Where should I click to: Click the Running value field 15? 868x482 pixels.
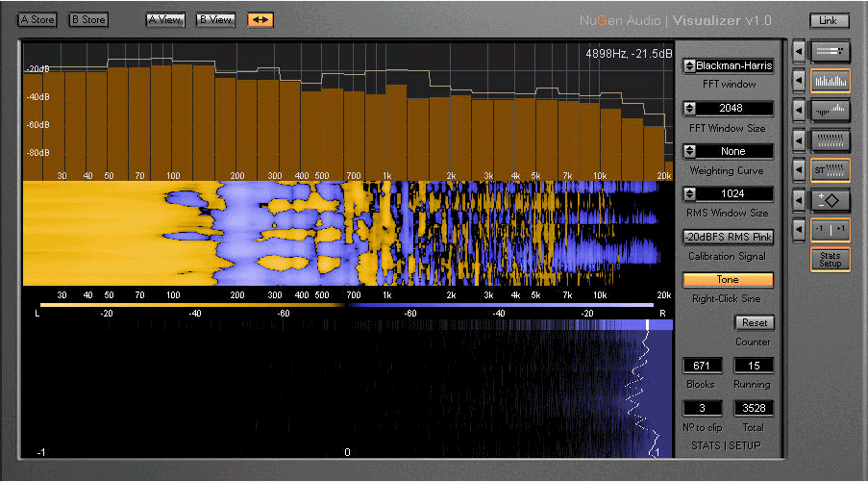[x=754, y=366]
